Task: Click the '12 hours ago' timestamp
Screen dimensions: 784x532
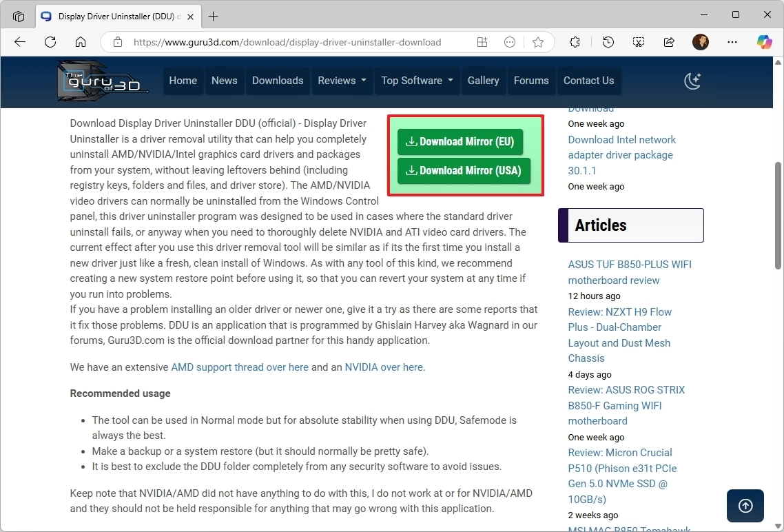Action: click(594, 296)
